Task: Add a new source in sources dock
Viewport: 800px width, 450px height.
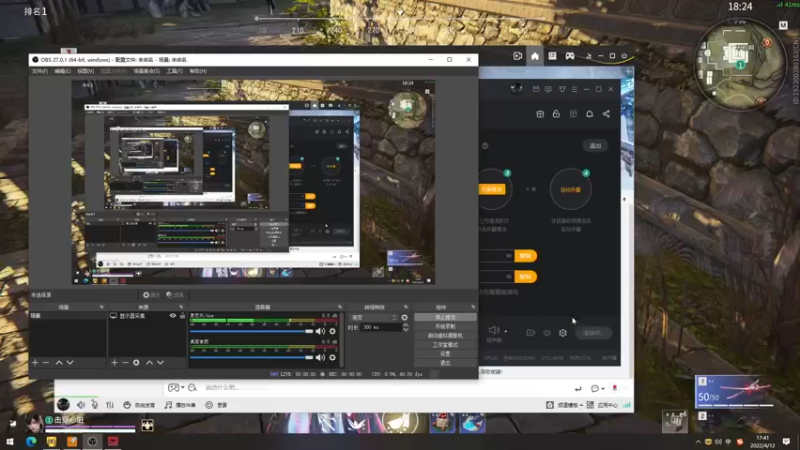Action: (114, 362)
